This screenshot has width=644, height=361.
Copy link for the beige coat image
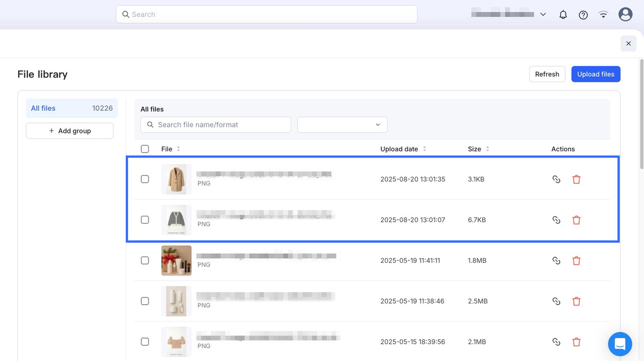(556, 179)
